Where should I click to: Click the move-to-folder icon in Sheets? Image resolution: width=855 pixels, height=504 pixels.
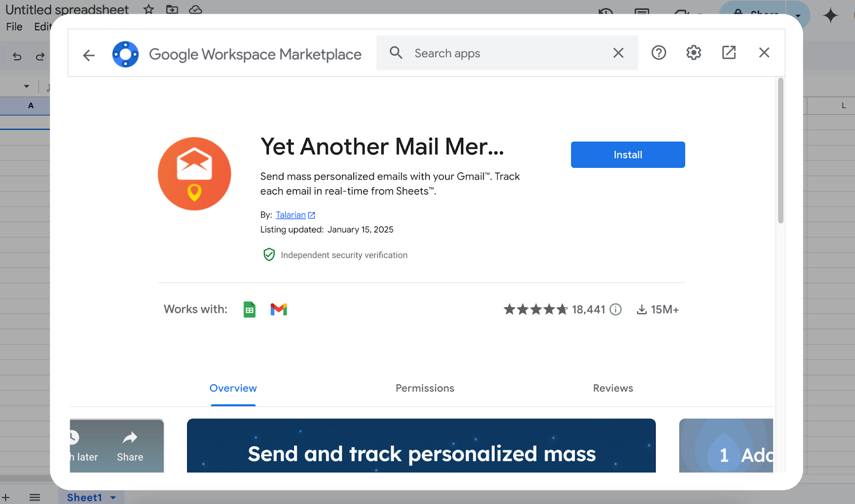click(172, 9)
